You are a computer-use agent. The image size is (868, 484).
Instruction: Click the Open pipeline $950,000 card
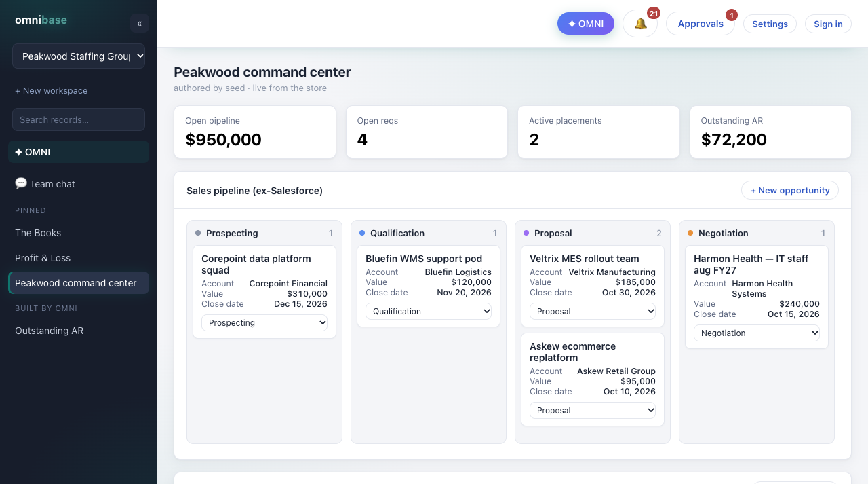pyautogui.click(x=255, y=132)
